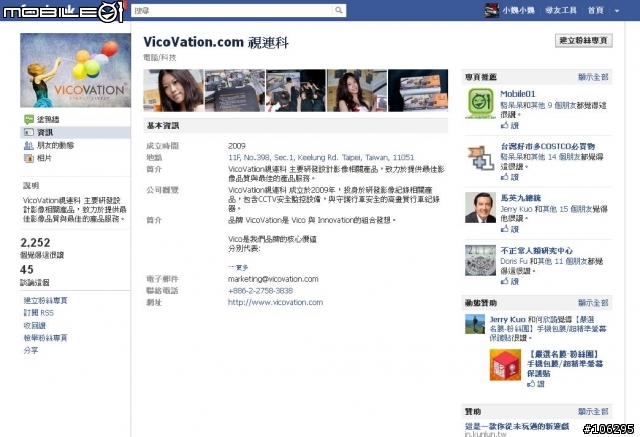The height and width of the screenshot is (437, 640).
Task: Click 訂閱 RSS link
Action: [39, 313]
